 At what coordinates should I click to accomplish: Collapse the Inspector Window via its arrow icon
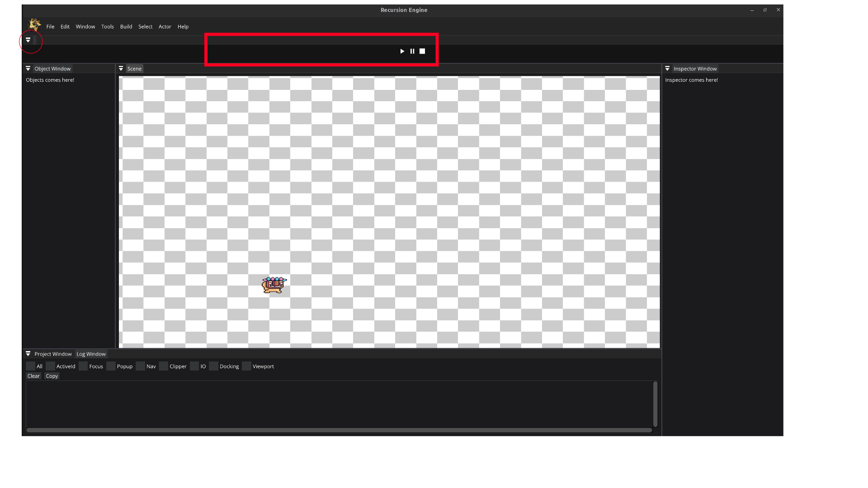(x=668, y=68)
